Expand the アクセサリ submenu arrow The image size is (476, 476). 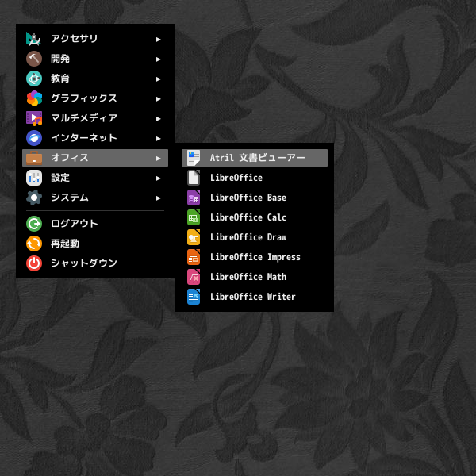coord(158,40)
